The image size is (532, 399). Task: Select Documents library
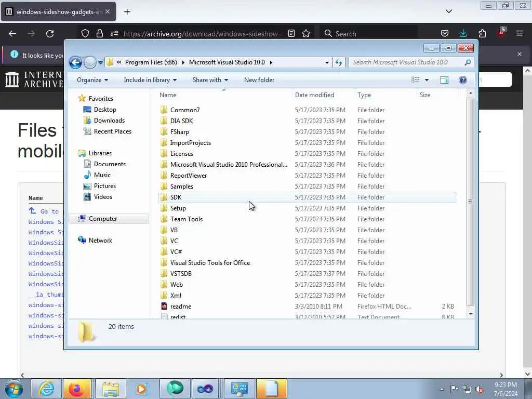(110, 164)
